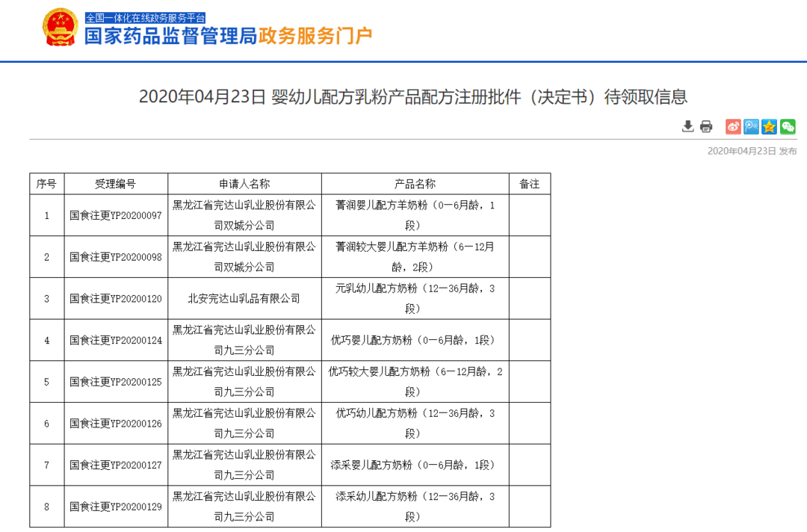Click 九三分公司 applicant in YP20200129 row
The height and width of the screenshot is (532, 807).
pyautogui.click(x=244, y=507)
